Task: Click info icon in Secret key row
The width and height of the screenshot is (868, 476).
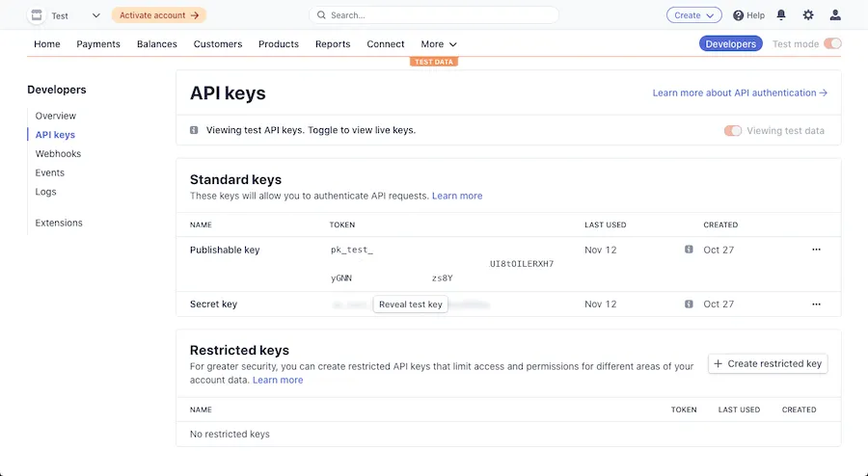Action: [x=689, y=304]
